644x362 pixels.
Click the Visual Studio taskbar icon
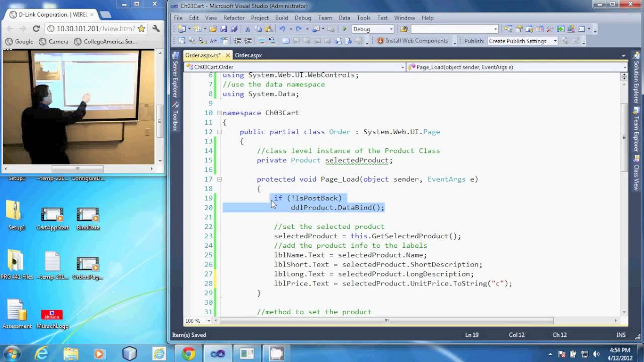click(218, 354)
